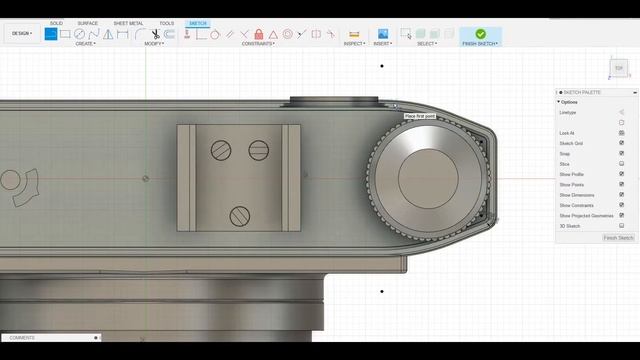The width and height of the screenshot is (640, 360).
Task: Select the Spline sketch tool
Action: pyautogui.click(x=94, y=34)
